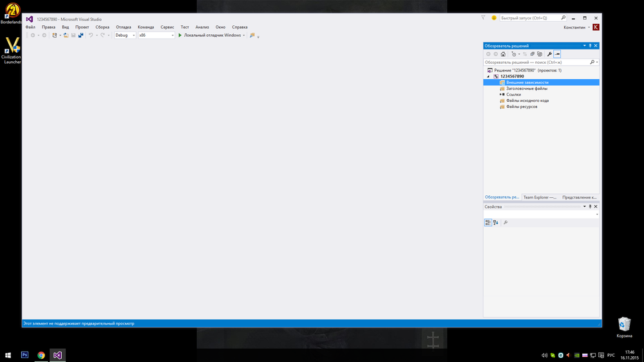This screenshot has height=362, width=644.
Task: Select the Заголовочные файлы folder
Action: tap(527, 88)
